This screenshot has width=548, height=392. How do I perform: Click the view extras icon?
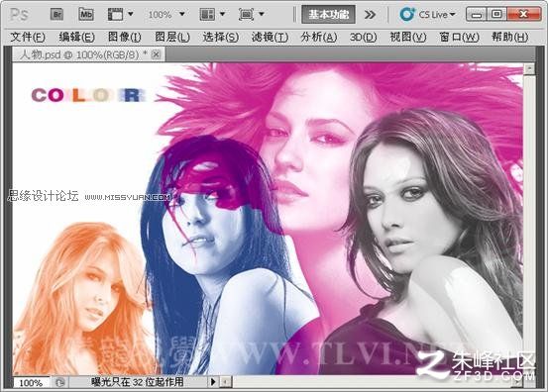tap(115, 15)
